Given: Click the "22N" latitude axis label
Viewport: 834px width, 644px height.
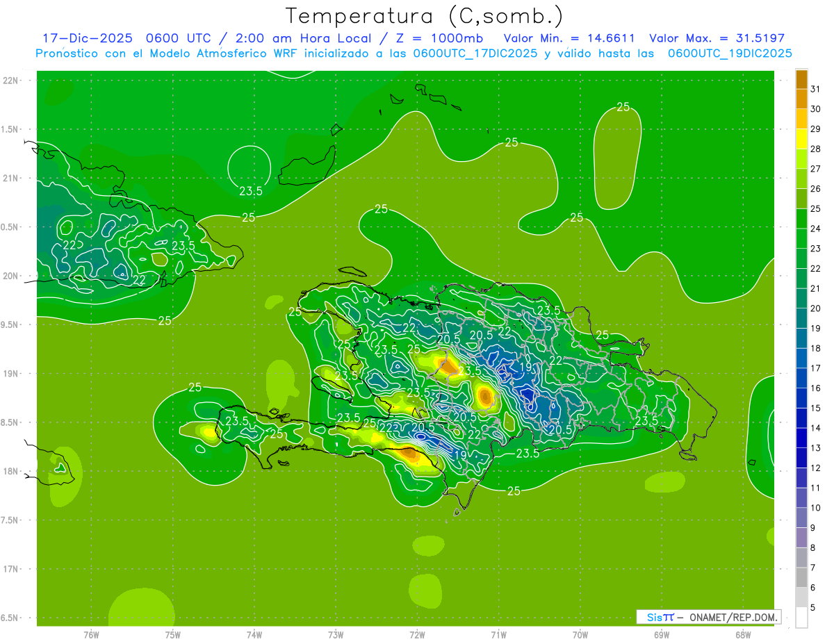Looking at the screenshot, I should (11, 80).
